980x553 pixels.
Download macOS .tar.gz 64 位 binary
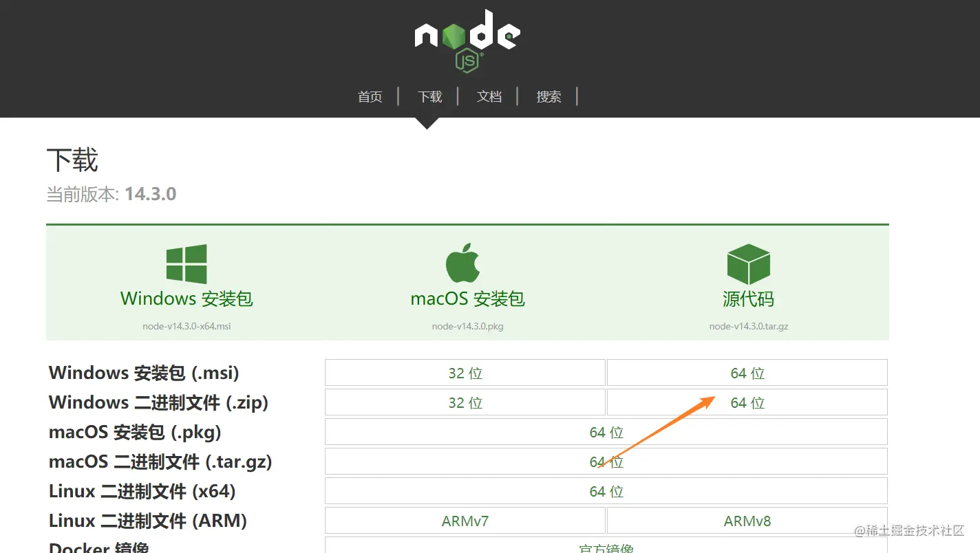pos(606,462)
